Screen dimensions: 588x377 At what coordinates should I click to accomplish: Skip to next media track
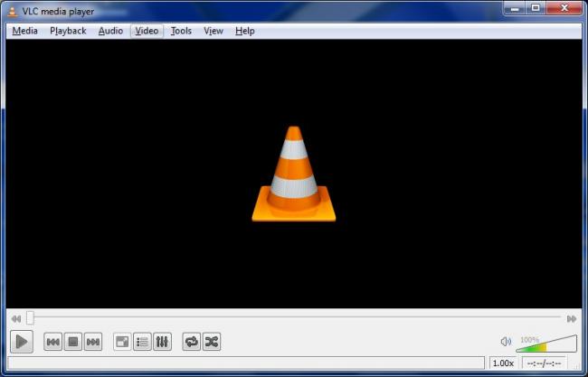[93, 342]
